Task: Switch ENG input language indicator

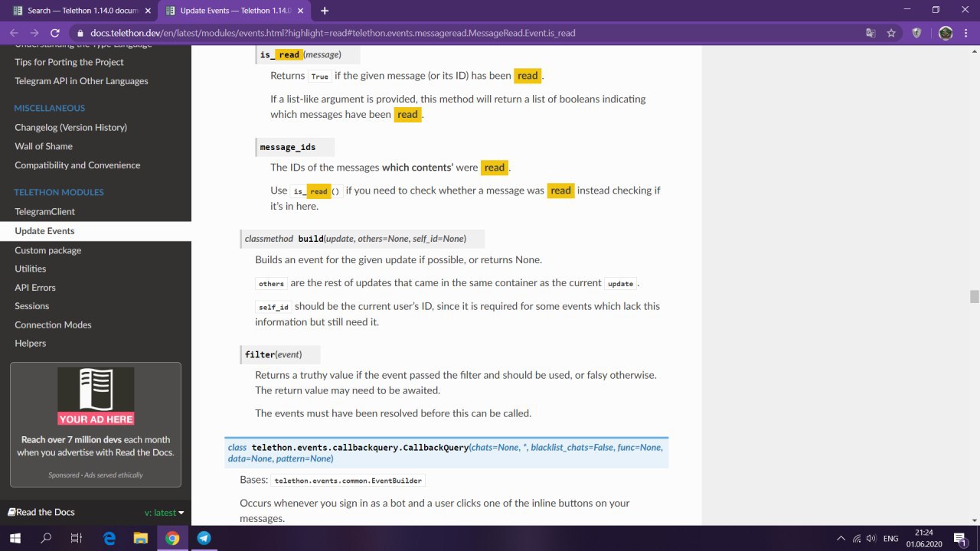Action: [891, 539]
